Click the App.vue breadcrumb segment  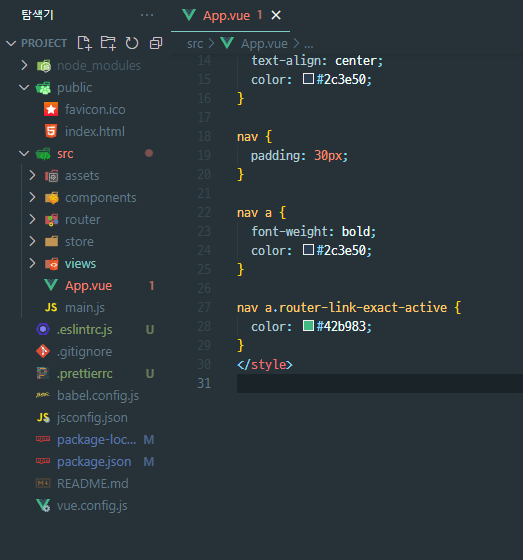(x=264, y=44)
